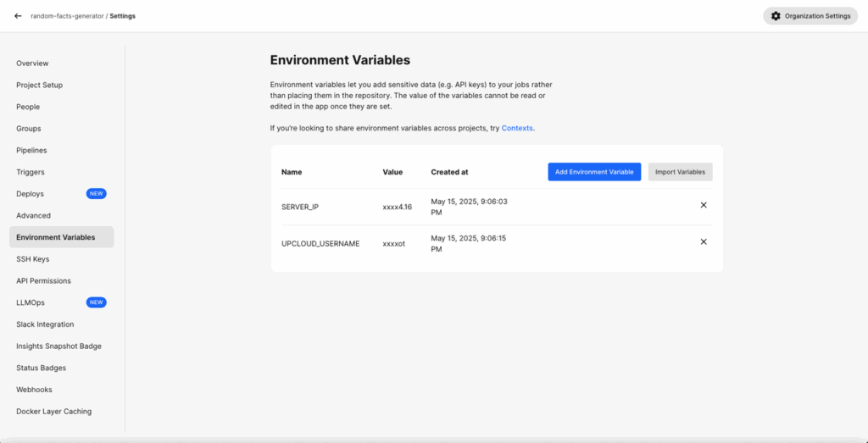Open SSH Keys settings

point(33,259)
